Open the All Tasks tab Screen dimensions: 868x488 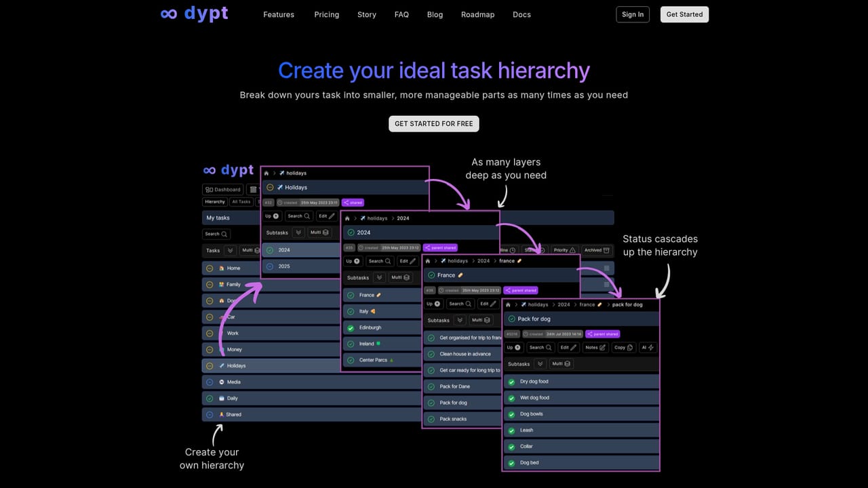(241, 201)
